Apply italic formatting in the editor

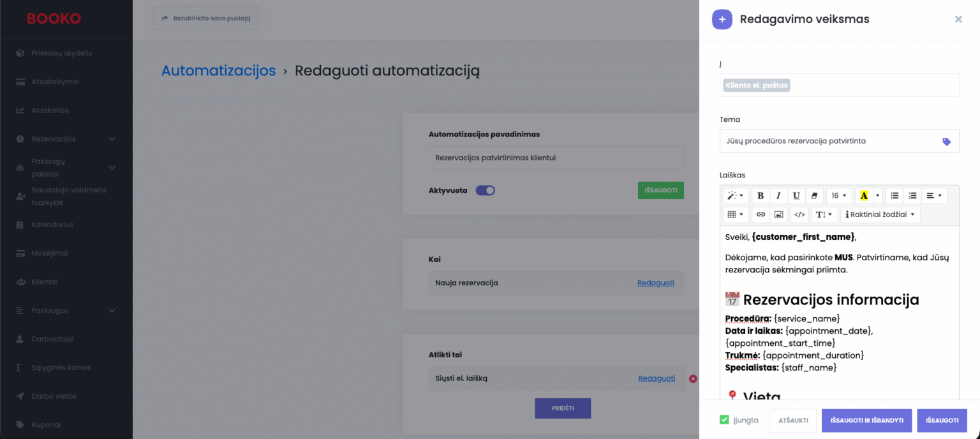pyautogui.click(x=778, y=195)
